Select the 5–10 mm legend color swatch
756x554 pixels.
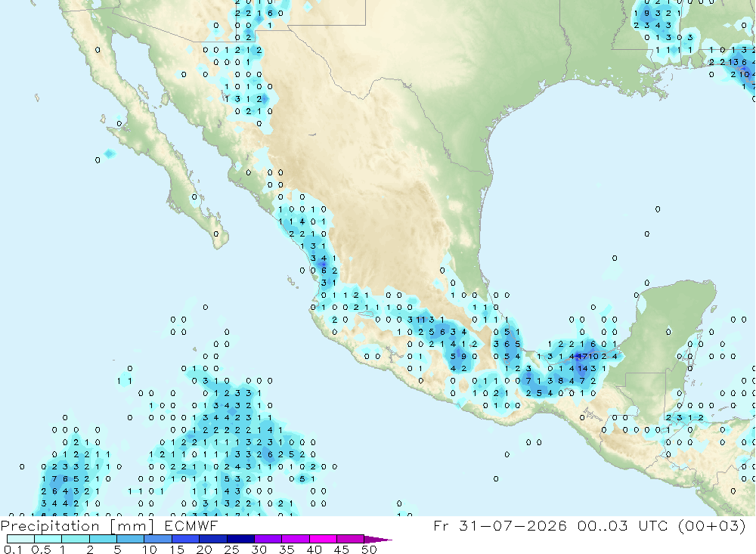click(x=131, y=539)
